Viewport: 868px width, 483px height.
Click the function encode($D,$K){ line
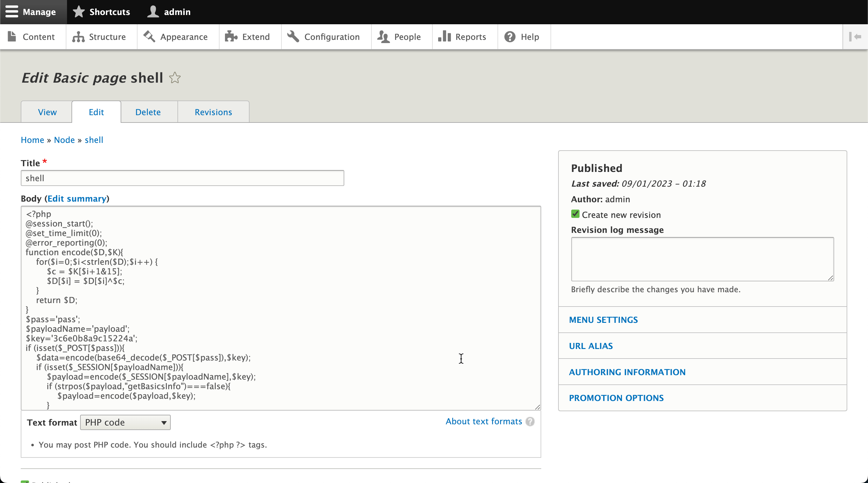(74, 252)
